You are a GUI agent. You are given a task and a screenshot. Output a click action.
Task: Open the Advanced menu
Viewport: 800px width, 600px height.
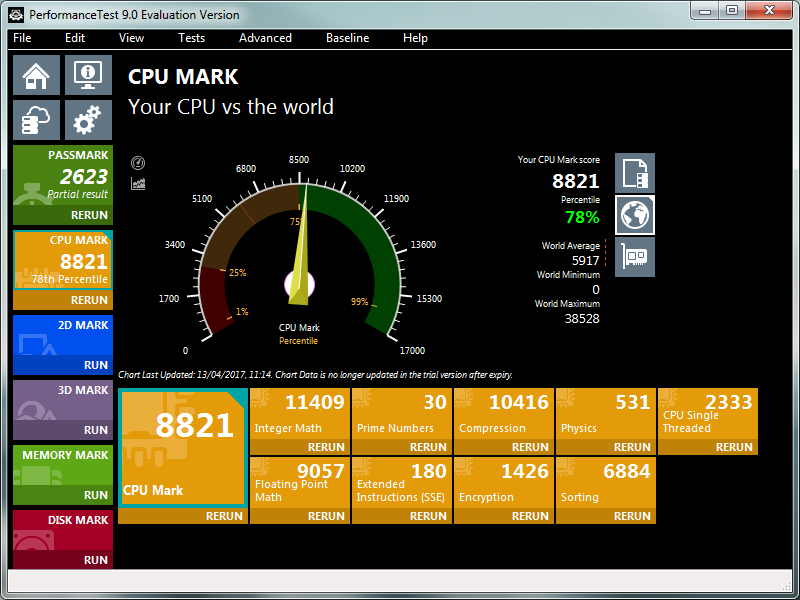pyautogui.click(x=265, y=38)
